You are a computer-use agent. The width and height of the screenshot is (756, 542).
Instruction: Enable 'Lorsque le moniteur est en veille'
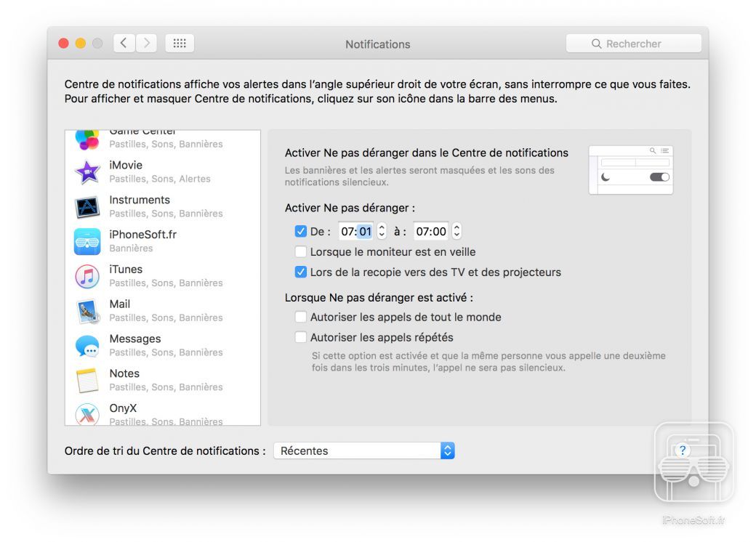point(300,251)
